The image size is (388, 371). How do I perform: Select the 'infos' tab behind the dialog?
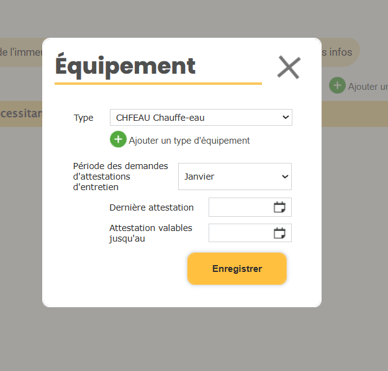point(340,52)
